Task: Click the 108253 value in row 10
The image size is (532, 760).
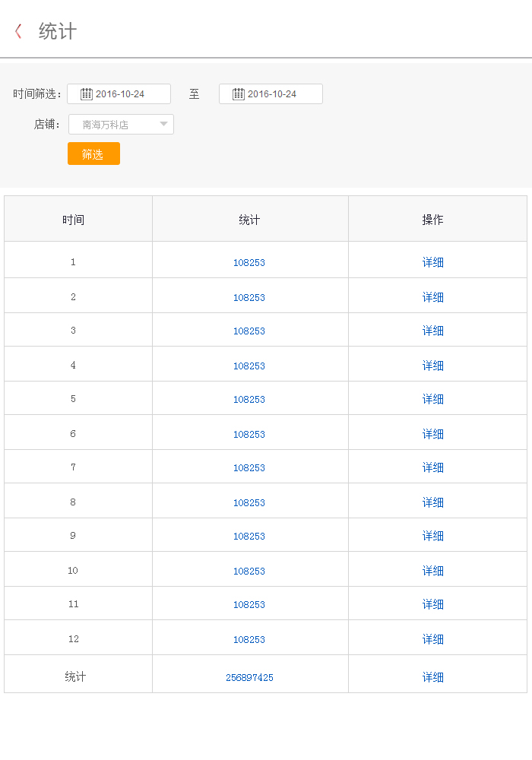Action: [249, 571]
